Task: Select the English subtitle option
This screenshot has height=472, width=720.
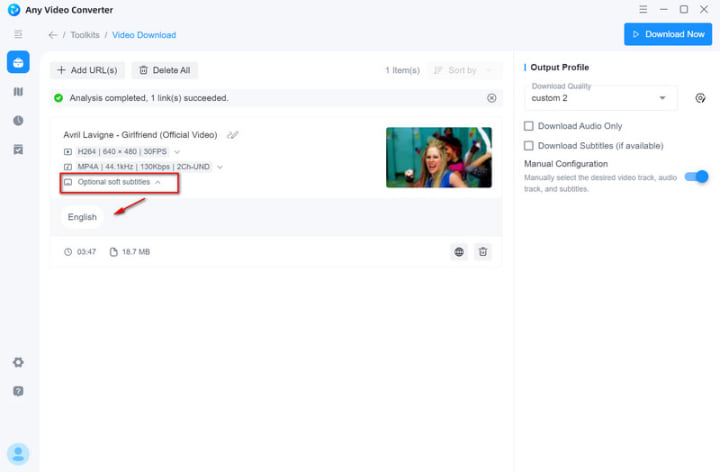Action: pyautogui.click(x=82, y=217)
